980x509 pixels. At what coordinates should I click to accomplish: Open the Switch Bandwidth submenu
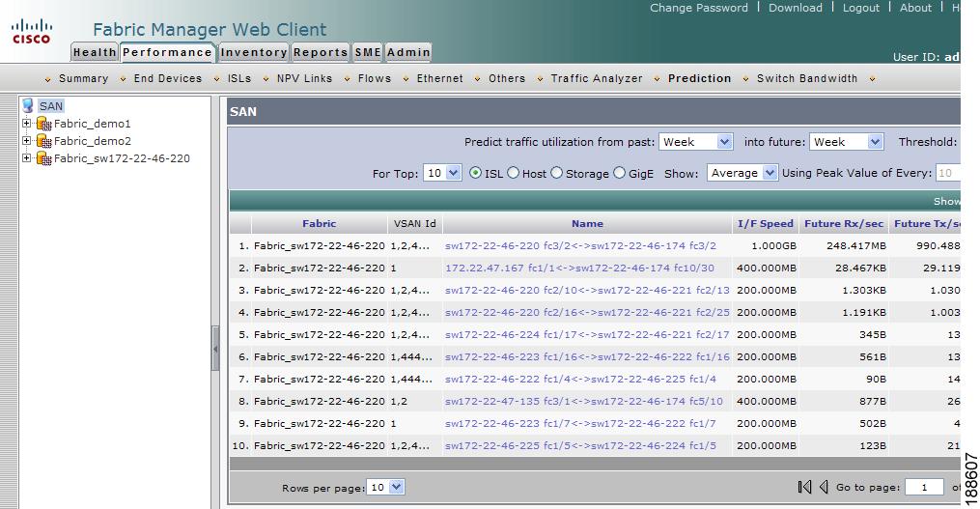[x=807, y=78]
